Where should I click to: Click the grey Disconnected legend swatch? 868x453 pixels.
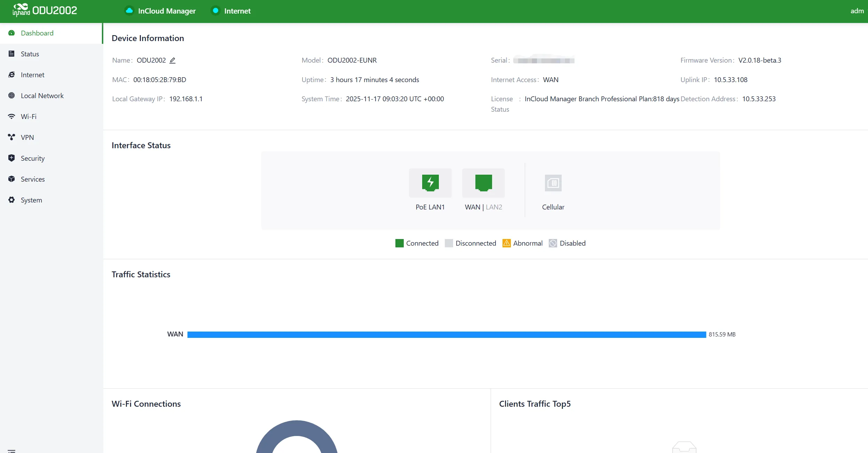point(449,243)
